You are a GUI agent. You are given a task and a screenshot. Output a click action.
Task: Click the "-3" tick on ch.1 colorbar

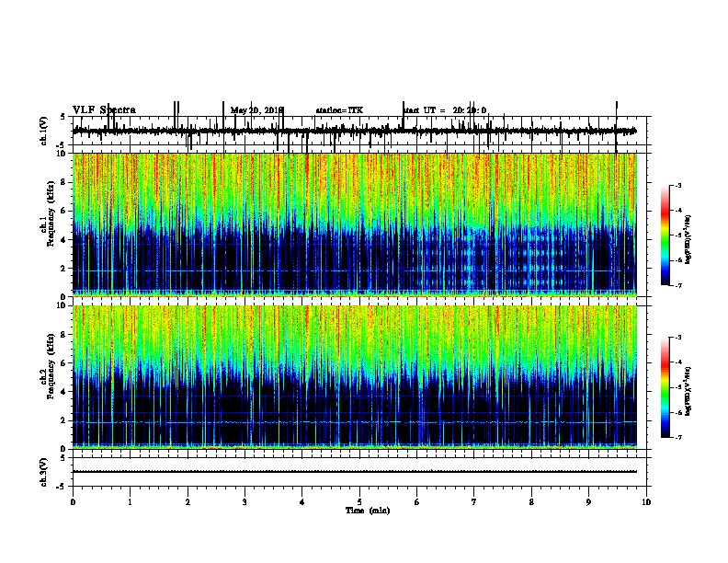[x=678, y=186]
